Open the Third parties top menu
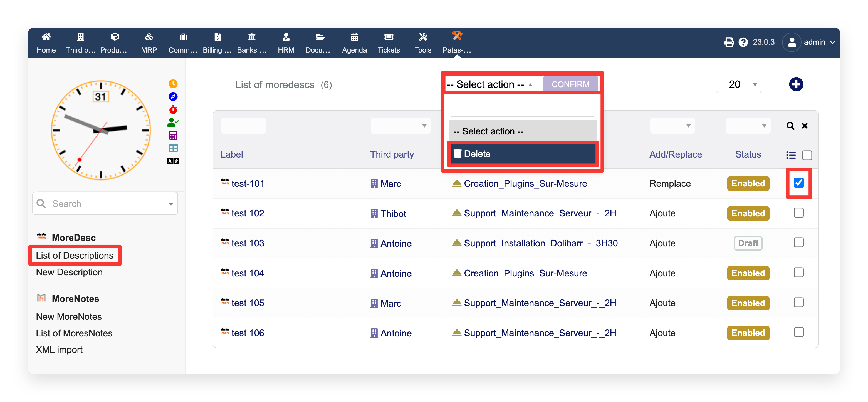The width and height of the screenshot is (868, 402). (x=81, y=43)
